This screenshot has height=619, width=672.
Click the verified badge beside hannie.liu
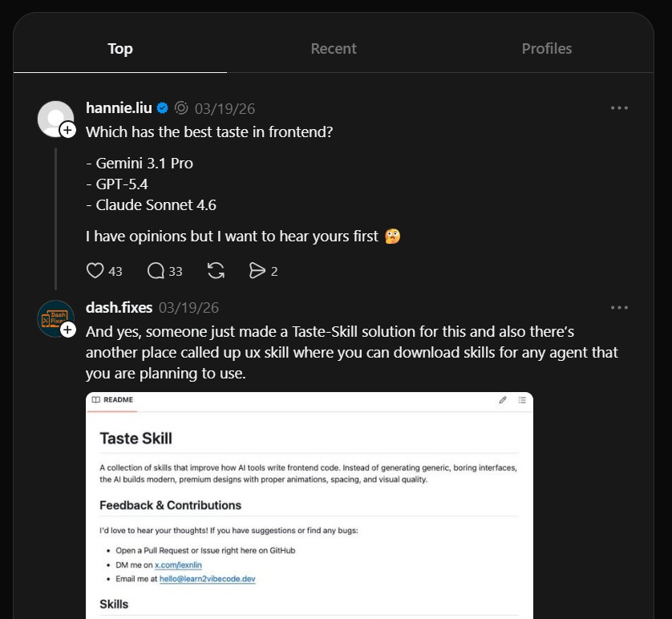163,108
